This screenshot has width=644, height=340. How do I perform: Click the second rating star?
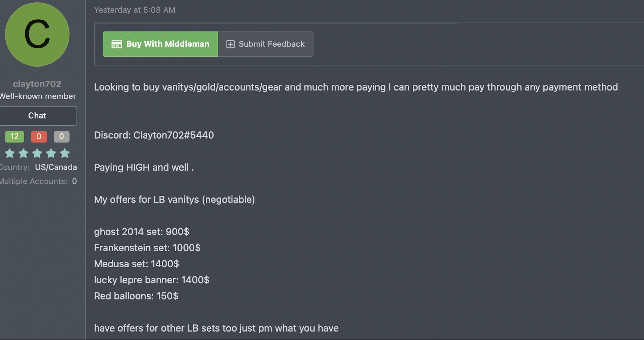coord(23,153)
